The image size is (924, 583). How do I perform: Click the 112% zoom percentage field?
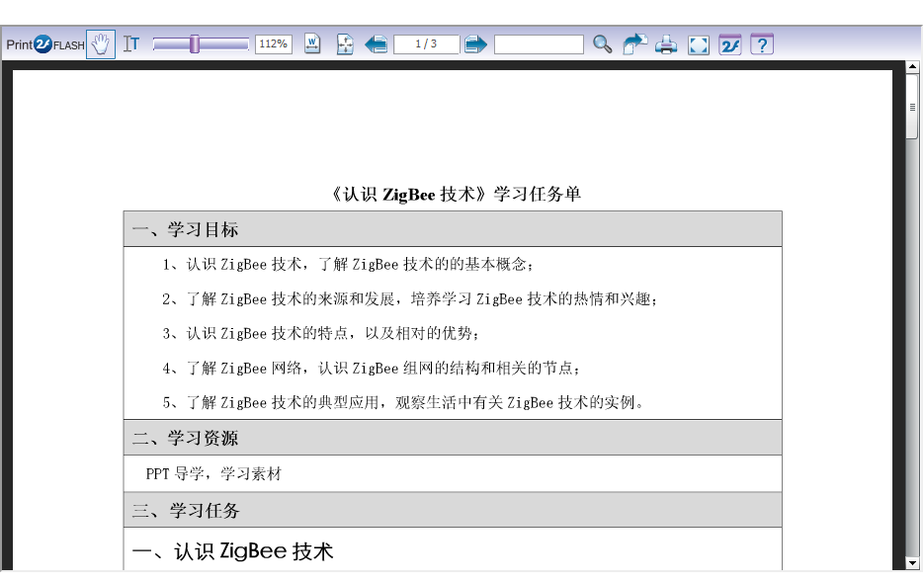pos(273,44)
